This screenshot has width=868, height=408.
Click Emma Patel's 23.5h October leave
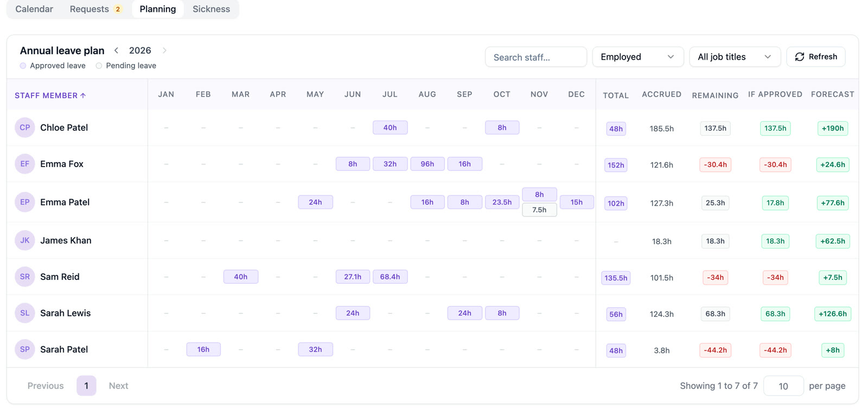coord(502,202)
